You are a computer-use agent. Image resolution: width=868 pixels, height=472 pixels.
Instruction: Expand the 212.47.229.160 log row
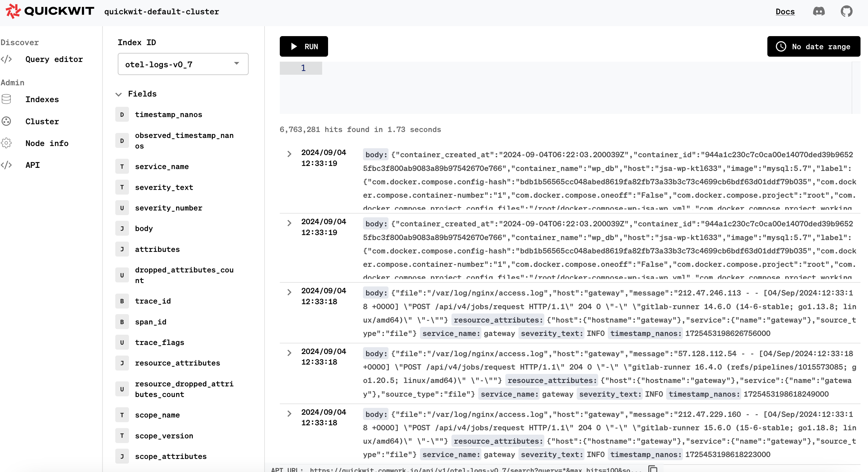click(289, 413)
